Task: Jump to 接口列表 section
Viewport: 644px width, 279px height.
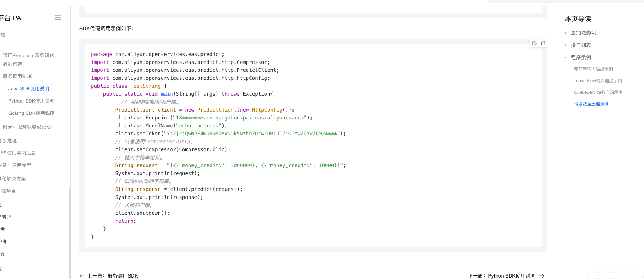Action: coord(581,45)
